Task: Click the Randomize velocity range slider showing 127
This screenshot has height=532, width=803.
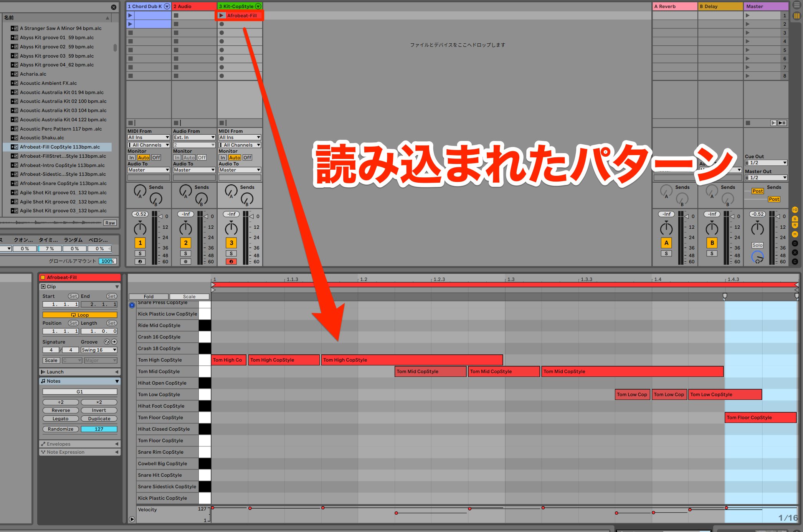Action: click(x=99, y=429)
